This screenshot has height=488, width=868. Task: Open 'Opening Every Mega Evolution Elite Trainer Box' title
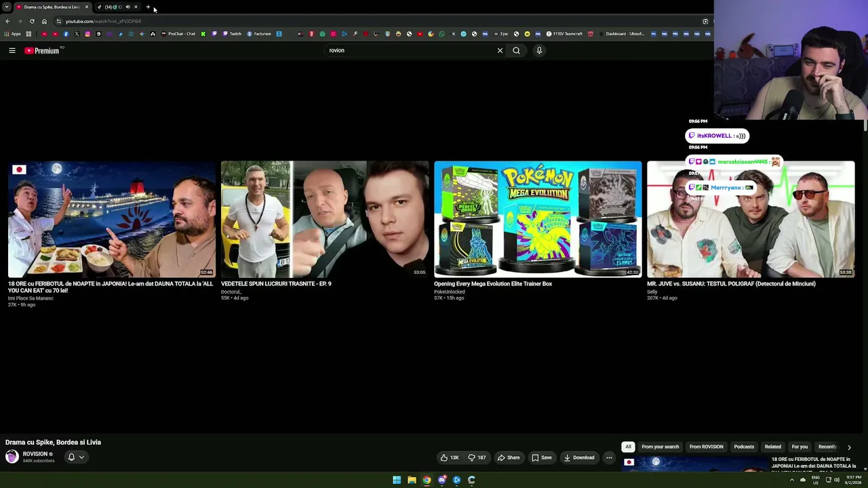click(493, 284)
